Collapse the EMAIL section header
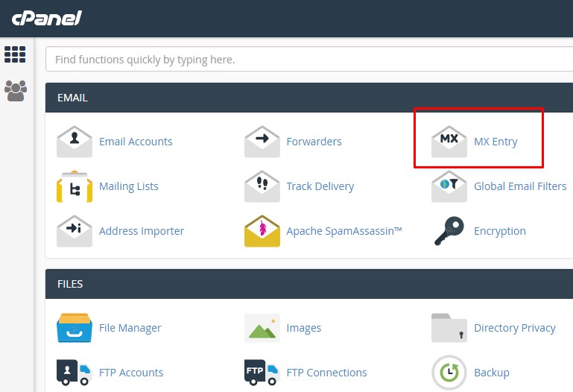Image resolution: width=573 pixels, height=392 pixels. (309, 98)
